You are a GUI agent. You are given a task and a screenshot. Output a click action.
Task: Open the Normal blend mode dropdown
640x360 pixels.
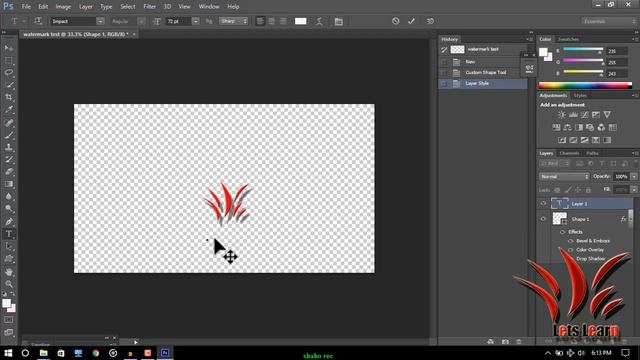564,176
